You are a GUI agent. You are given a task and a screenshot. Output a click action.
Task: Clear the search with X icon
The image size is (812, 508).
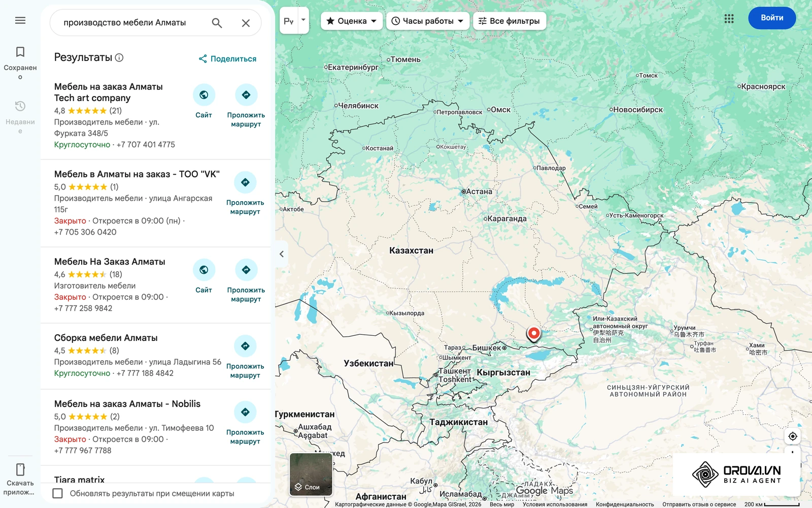pyautogui.click(x=246, y=23)
